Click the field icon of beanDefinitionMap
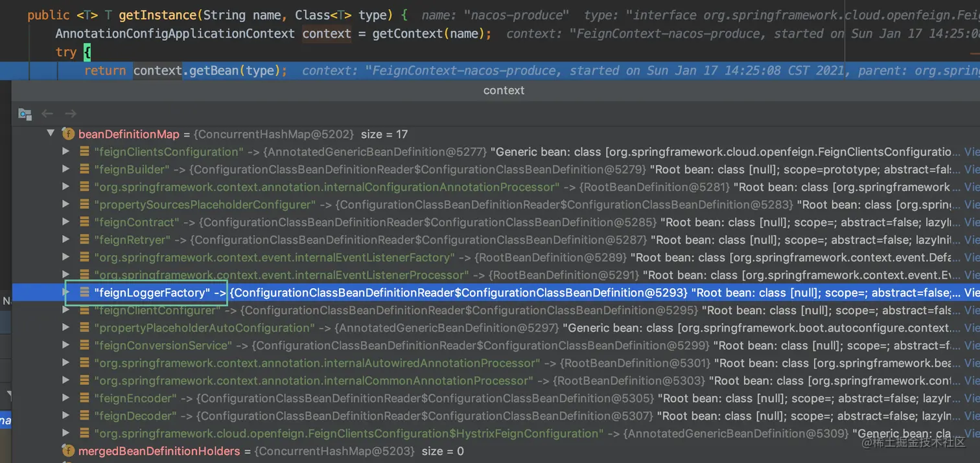980x463 pixels. tap(68, 134)
